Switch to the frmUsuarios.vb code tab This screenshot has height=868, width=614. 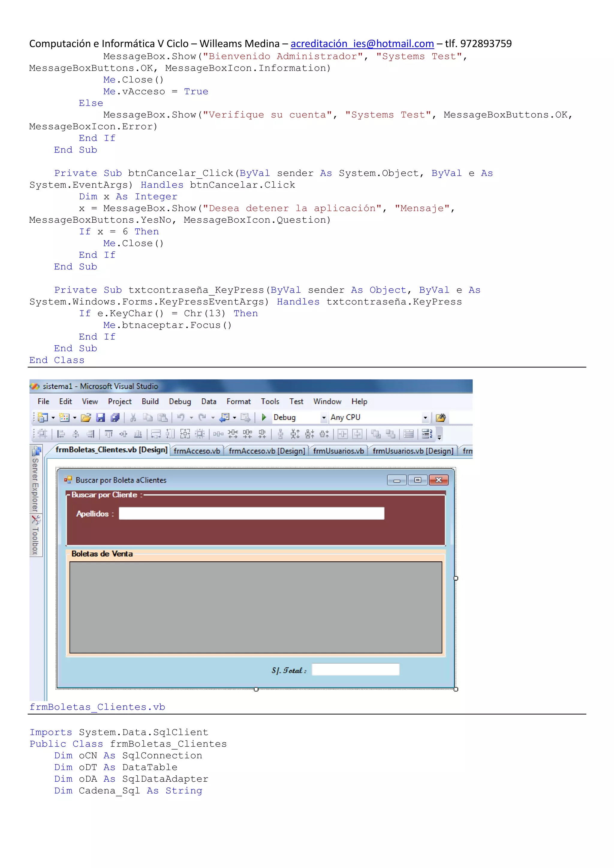(338, 451)
